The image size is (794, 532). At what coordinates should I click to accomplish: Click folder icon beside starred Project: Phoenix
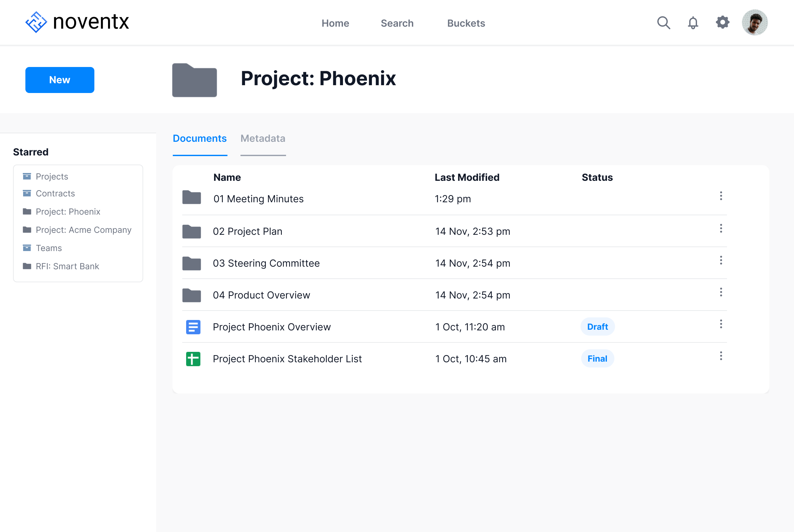[x=27, y=211]
